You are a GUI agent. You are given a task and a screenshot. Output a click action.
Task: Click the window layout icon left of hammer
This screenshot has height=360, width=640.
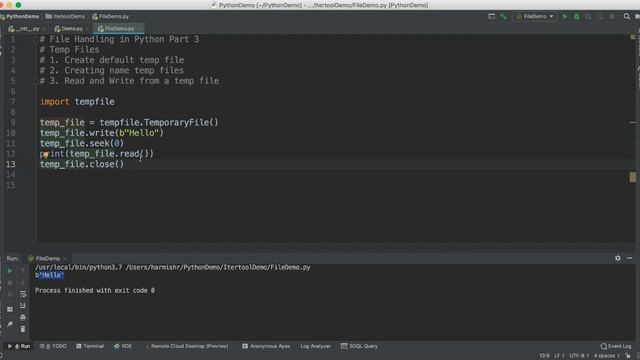click(491, 16)
